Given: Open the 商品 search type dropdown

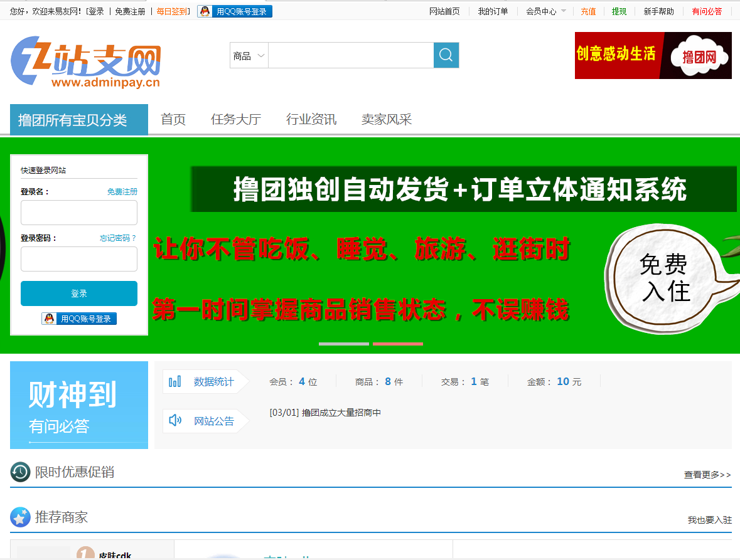Looking at the screenshot, I should point(249,56).
